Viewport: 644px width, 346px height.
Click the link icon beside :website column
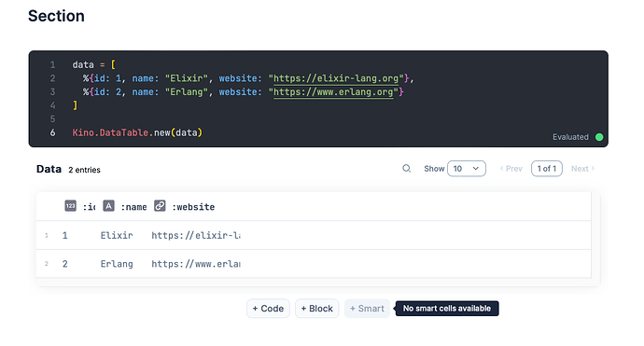(160, 205)
